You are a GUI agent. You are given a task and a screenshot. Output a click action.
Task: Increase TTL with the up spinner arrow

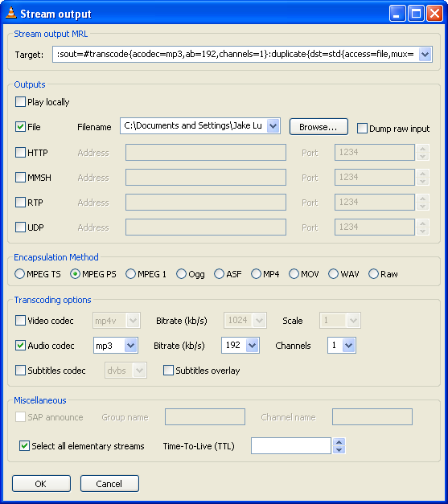[339, 442]
